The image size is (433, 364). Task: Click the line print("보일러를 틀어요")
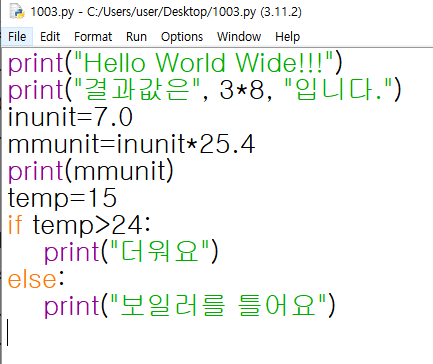[190, 306]
